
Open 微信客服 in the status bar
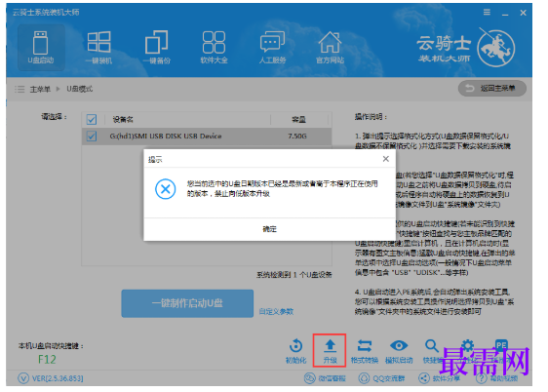pos(325,378)
